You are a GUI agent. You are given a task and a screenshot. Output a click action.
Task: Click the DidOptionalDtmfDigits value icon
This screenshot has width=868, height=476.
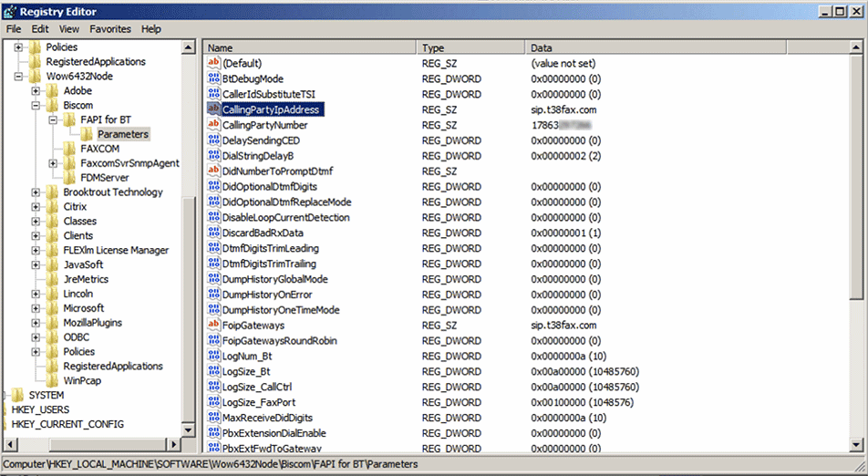coord(213,187)
